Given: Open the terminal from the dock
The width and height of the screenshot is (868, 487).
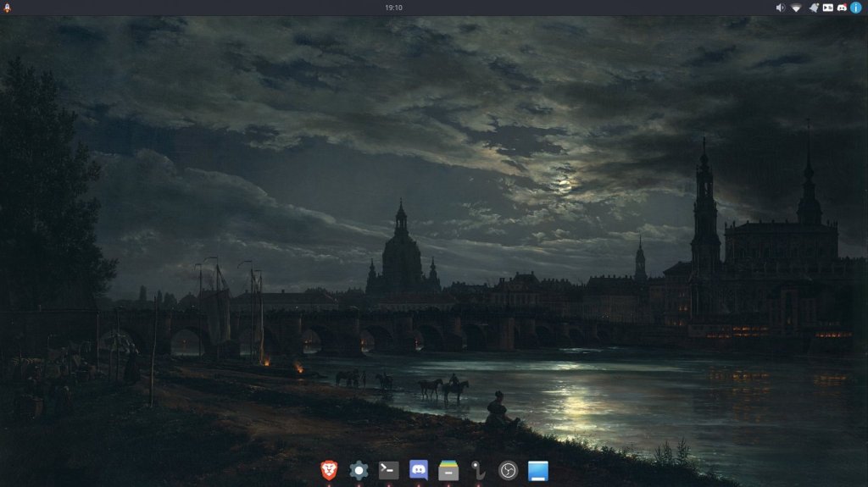Looking at the screenshot, I should pos(388,470).
